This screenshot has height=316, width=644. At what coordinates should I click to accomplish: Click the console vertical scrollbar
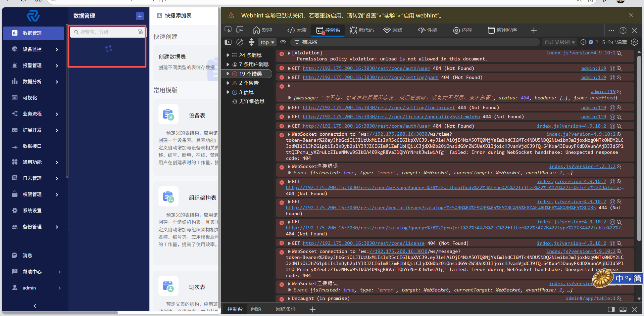pyautogui.click(x=639, y=148)
